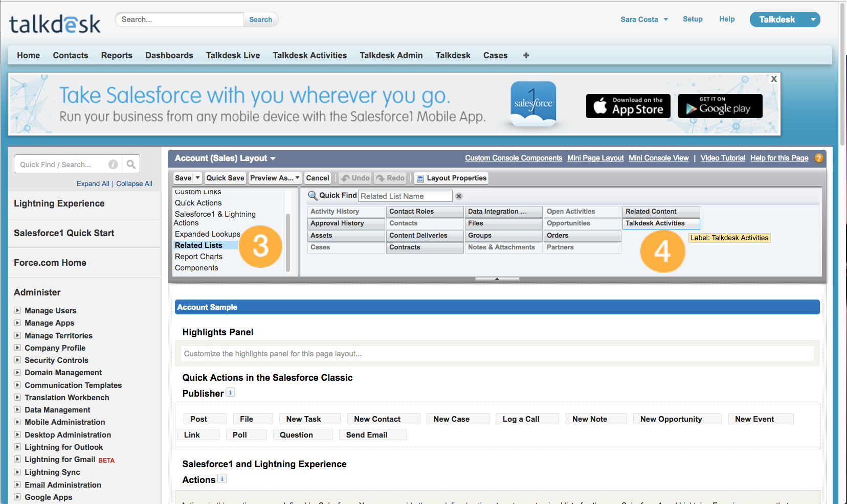Open the Download on the App Store badge

[628, 106]
